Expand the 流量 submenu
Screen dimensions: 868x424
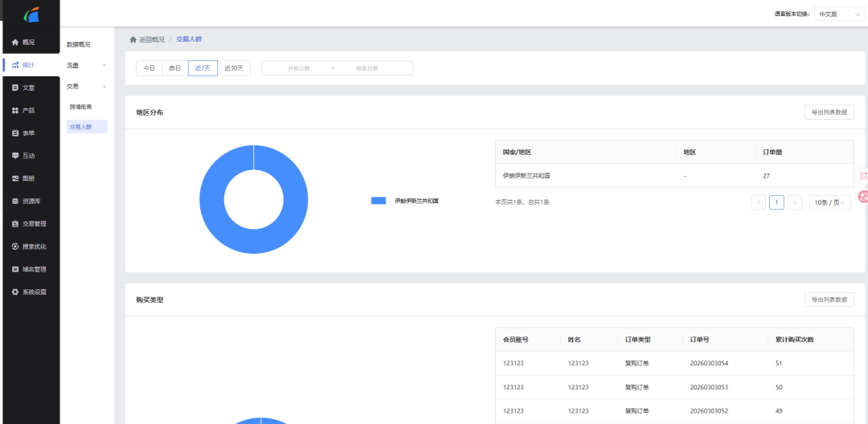click(x=86, y=65)
